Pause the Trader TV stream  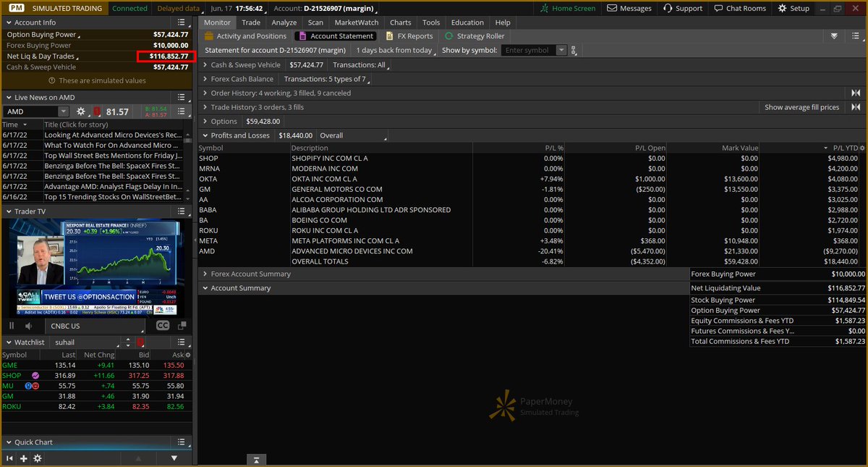(12, 326)
